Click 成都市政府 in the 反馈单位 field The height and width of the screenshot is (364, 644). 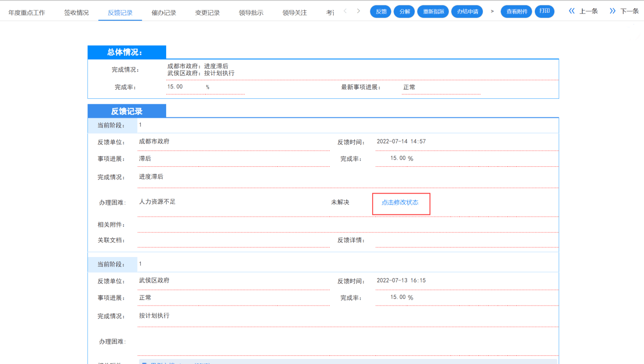coord(154,141)
